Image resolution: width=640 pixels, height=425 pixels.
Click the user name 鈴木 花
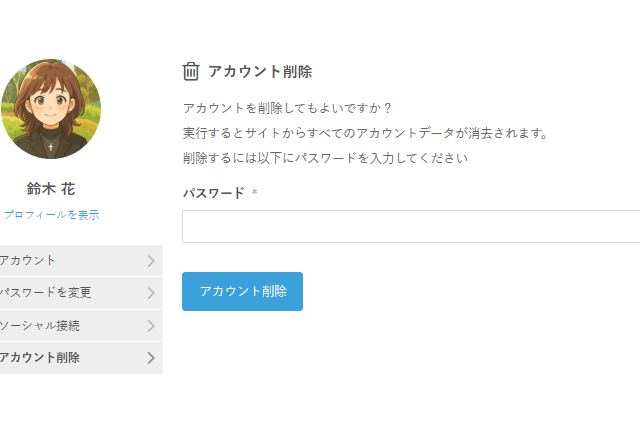[x=51, y=188]
